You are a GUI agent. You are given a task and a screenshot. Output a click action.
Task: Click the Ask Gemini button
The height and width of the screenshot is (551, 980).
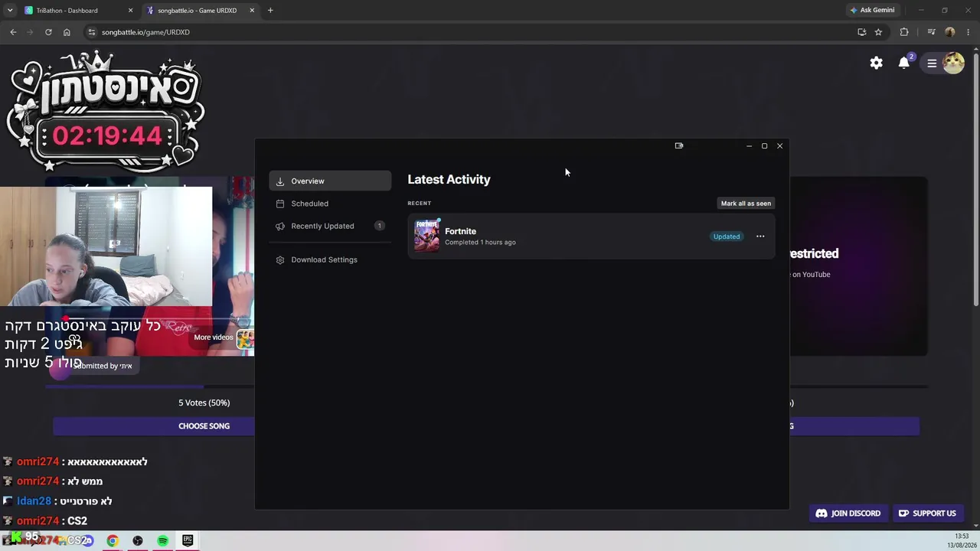(872, 11)
